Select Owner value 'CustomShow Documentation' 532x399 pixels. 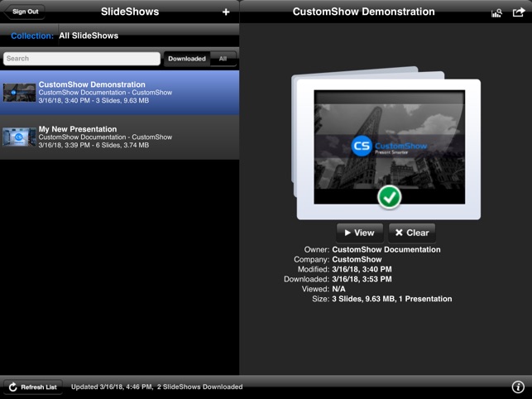point(386,250)
